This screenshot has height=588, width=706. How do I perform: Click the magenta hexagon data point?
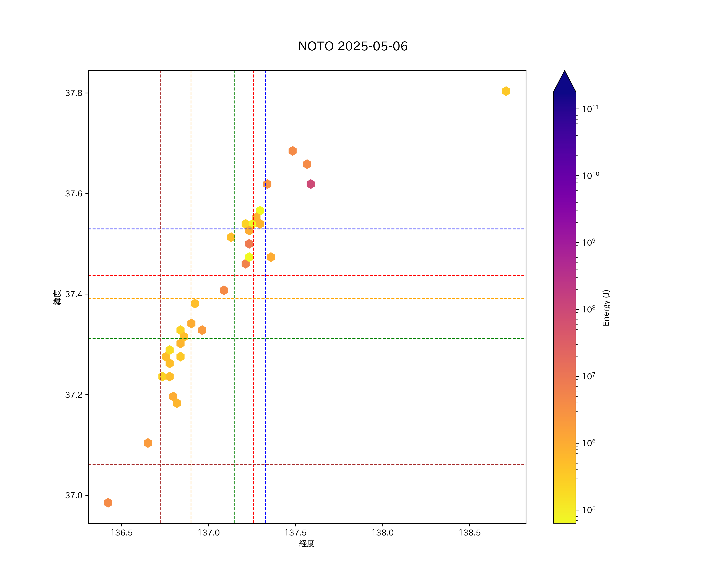coord(310,184)
